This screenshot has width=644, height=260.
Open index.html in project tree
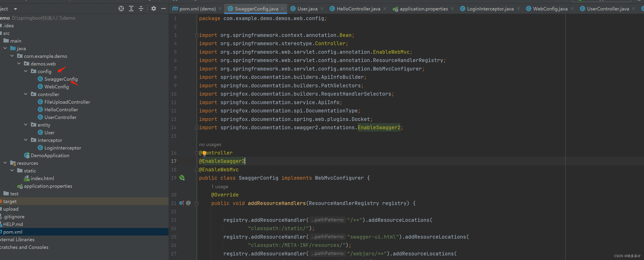(42, 178)
